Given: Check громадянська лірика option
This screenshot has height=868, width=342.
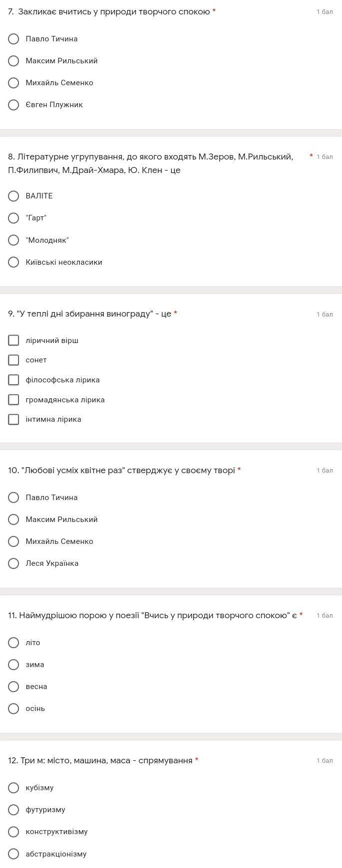Looking at the screenshot, I should 13,400.
